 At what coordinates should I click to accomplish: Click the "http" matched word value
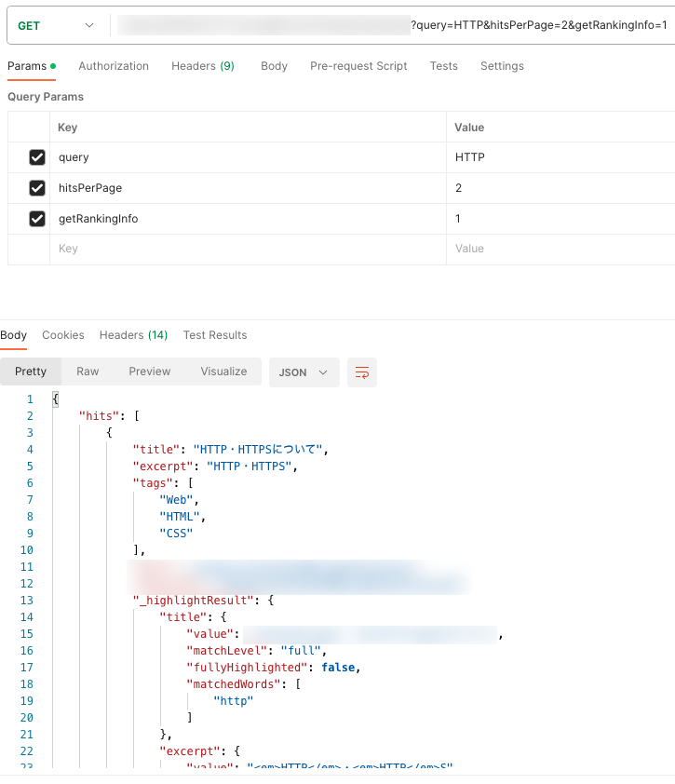click(234, 701)
